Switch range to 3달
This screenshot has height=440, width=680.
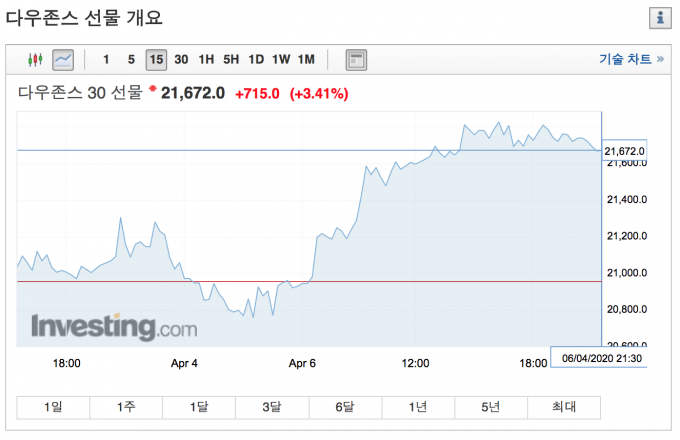pyautogui.click(x=272, y=407)
